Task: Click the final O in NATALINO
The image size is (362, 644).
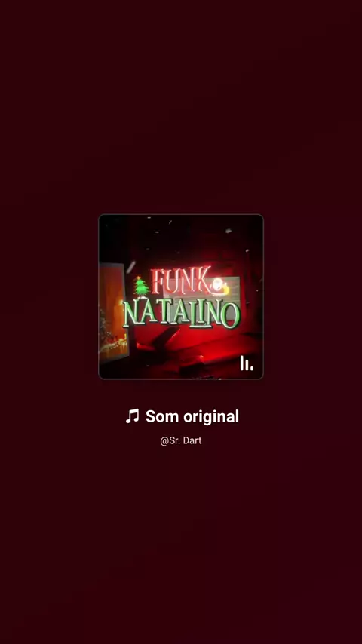Action: pyautogui.click(x=231, y=315)
